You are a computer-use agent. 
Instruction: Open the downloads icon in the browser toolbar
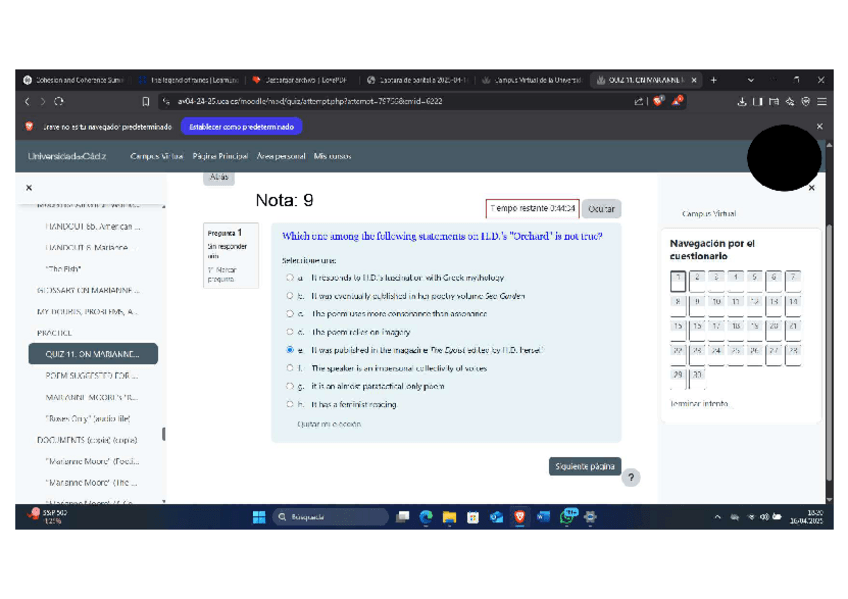tap(741, 102)
